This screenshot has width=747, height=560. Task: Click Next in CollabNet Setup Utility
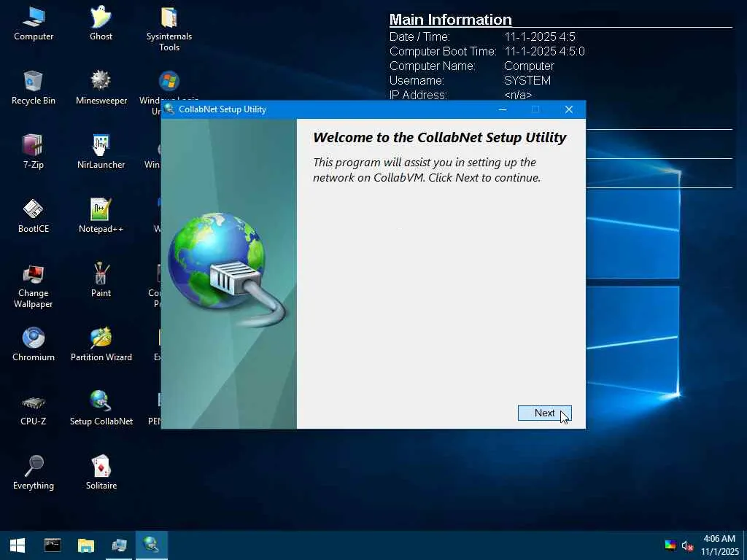point(544,413)
